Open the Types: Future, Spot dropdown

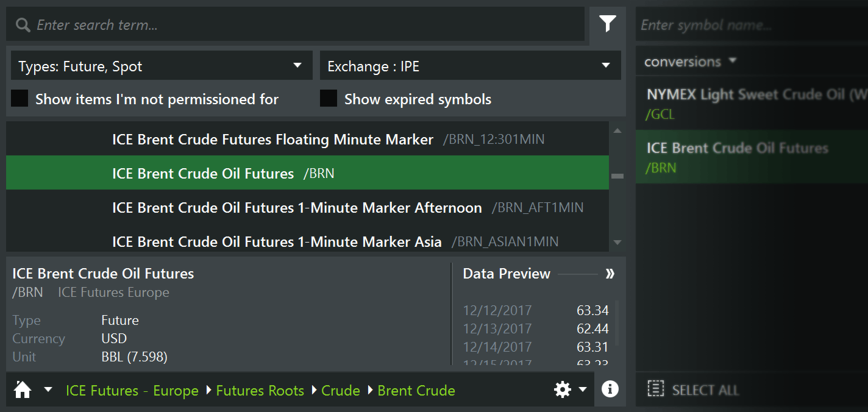click(162, 66)
